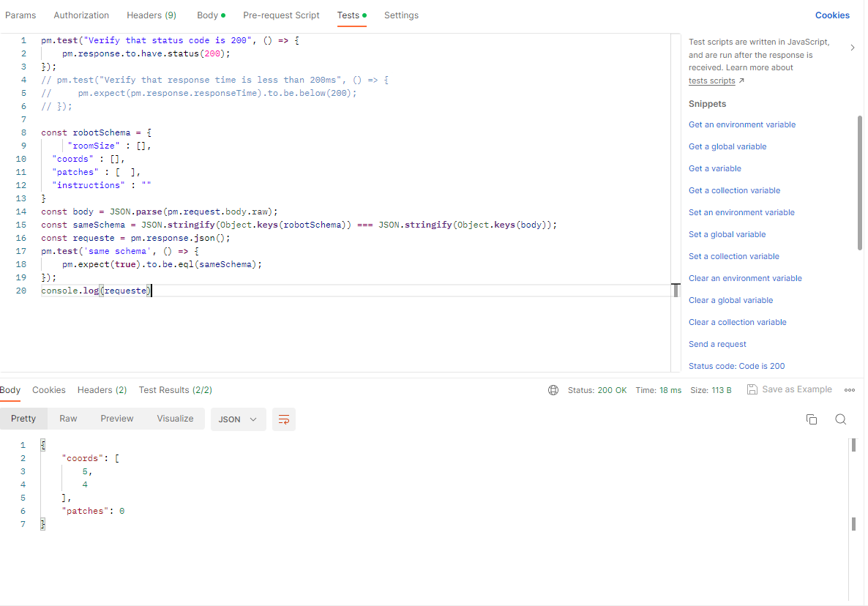Select the response Body tab
The image size is (868, 606).
pyautogui.click(x=10, y=390)
